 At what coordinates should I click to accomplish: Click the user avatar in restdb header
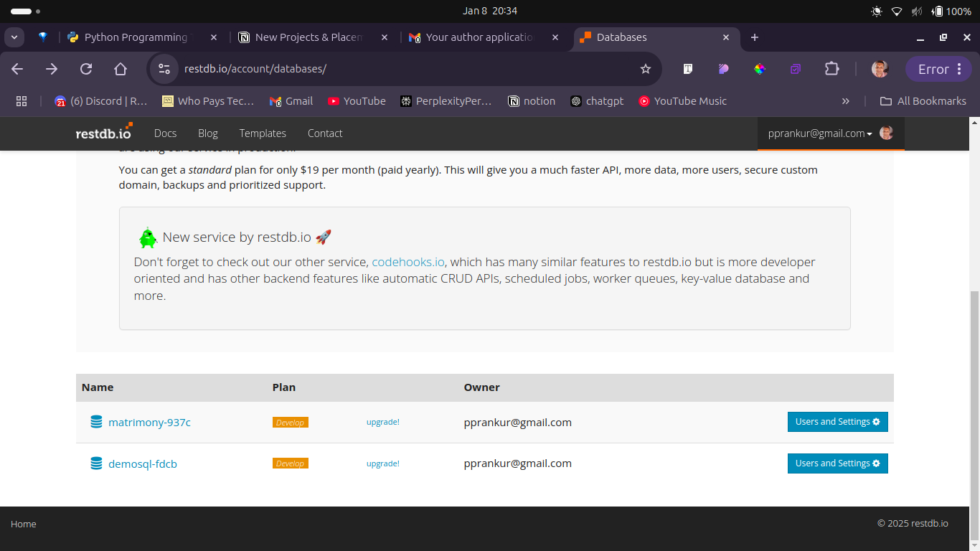point(887,133)
